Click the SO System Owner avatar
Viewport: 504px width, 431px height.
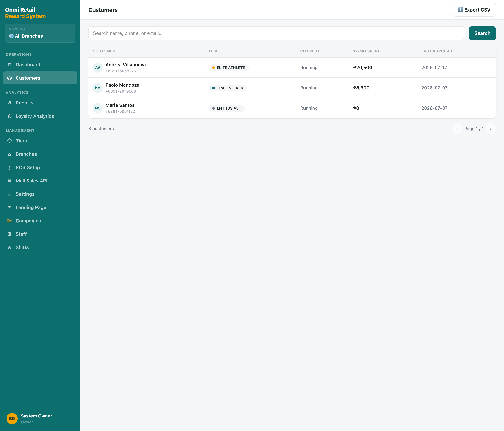coord(12,419)
